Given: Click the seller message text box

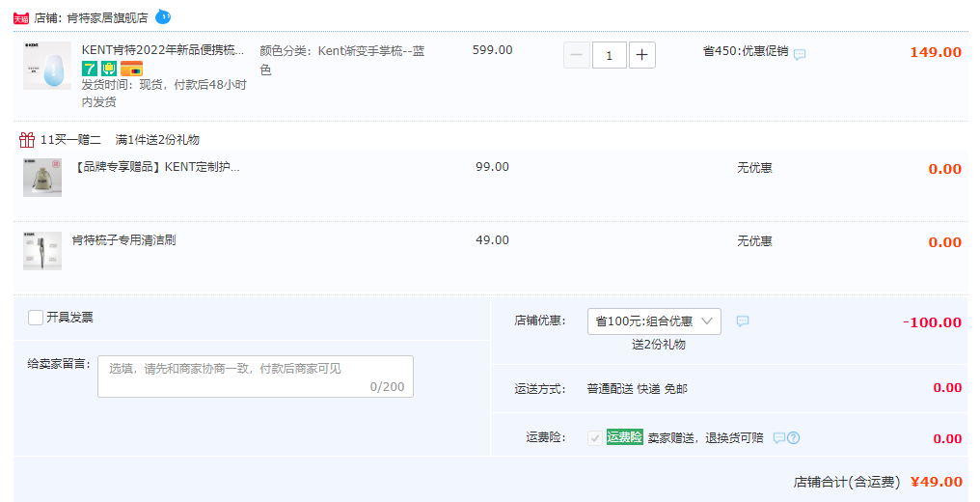Looking at the screenshot, I should [x=256, y=376].
